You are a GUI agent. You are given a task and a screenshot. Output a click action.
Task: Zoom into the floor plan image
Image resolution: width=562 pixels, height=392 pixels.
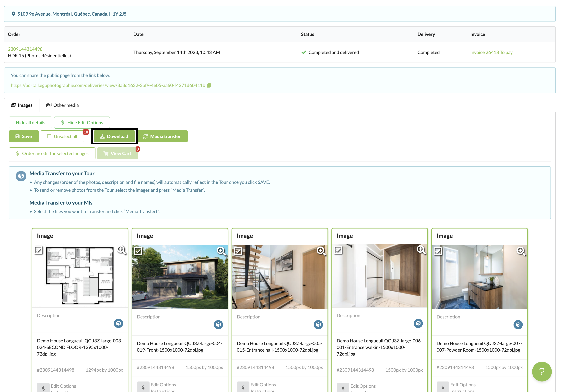click(x=122, y=250)
